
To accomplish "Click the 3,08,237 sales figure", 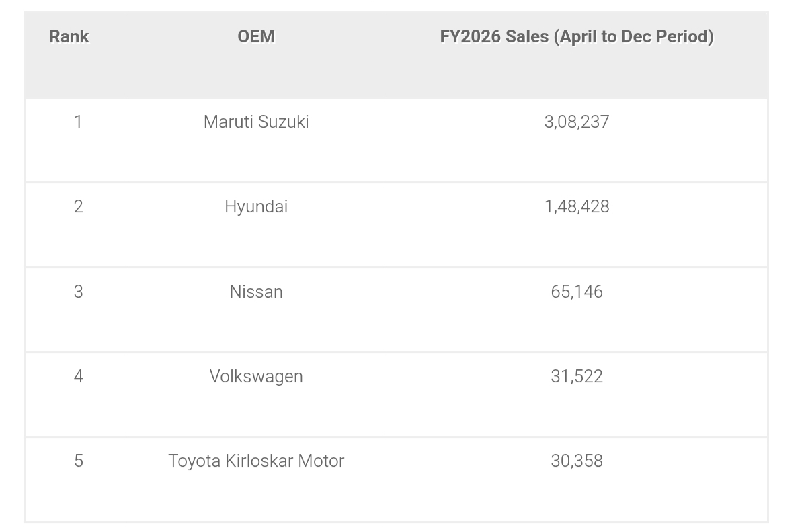I will point(577,122).
